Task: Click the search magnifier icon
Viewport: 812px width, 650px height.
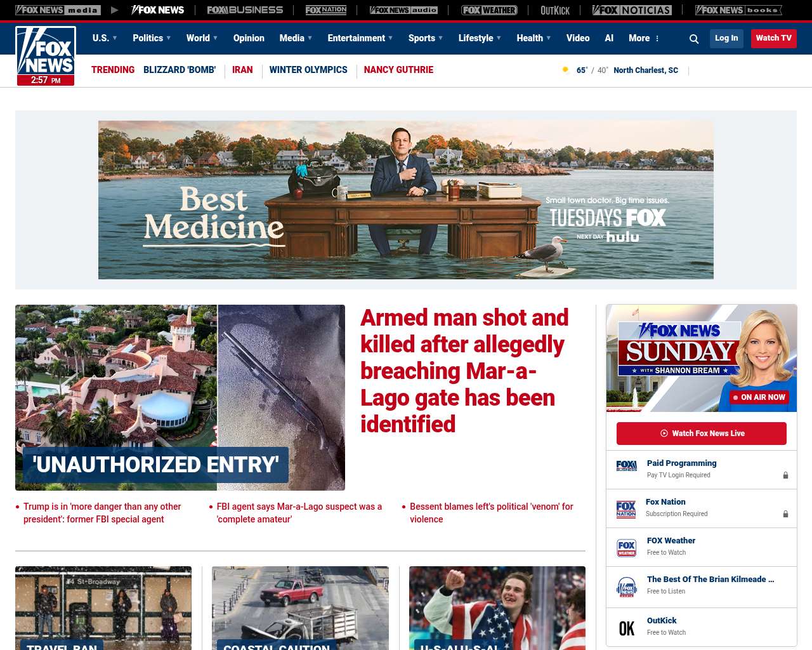Action: [x=694, y=39]
